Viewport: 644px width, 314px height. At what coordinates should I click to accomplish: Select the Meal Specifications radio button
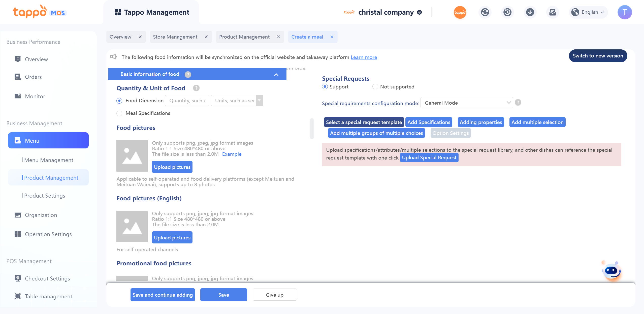coord(119,113)
